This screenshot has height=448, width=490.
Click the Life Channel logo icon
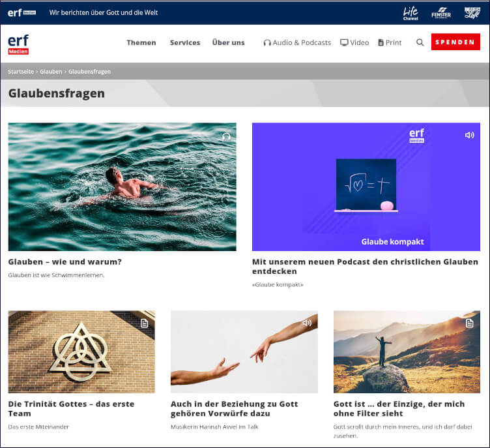(411, 13)
